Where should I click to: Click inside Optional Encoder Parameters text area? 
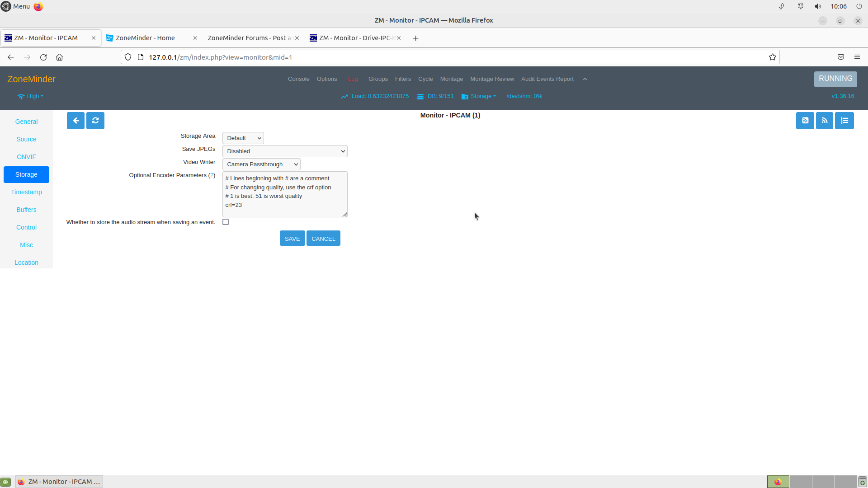285,194
